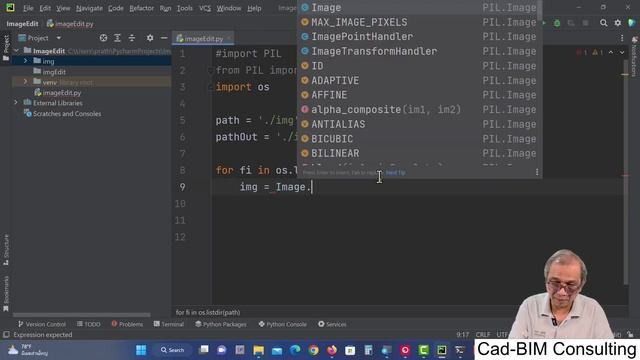Image resolution: width=640 pixels, height=360 pixels.
Task: Open the File menu
Action: point(28,8)
